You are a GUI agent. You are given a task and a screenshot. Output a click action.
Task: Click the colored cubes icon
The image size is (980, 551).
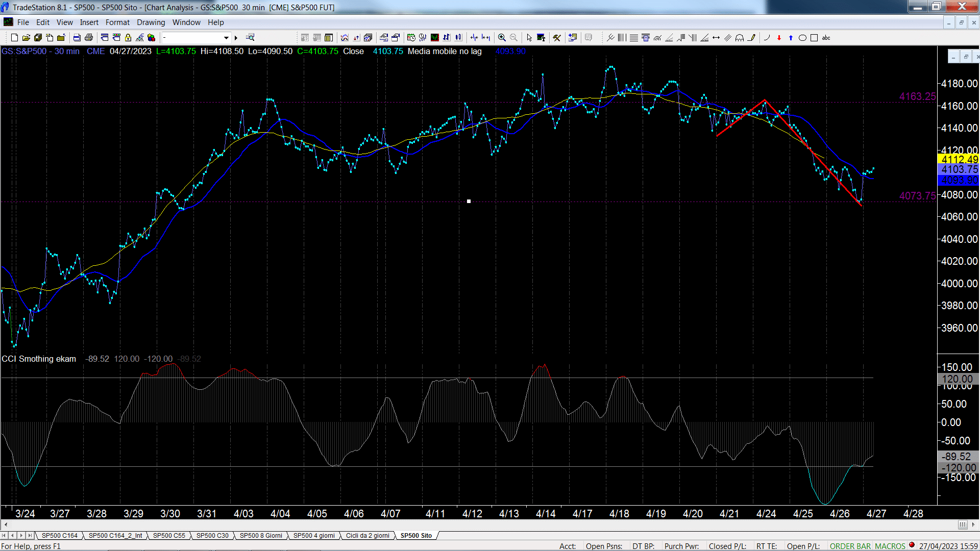tap(151, 38)
